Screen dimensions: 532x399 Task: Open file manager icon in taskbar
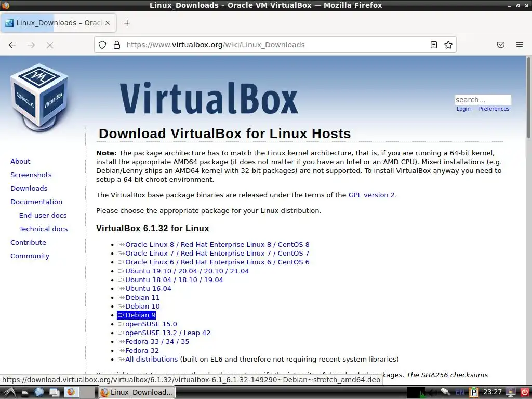pos(25,392)
